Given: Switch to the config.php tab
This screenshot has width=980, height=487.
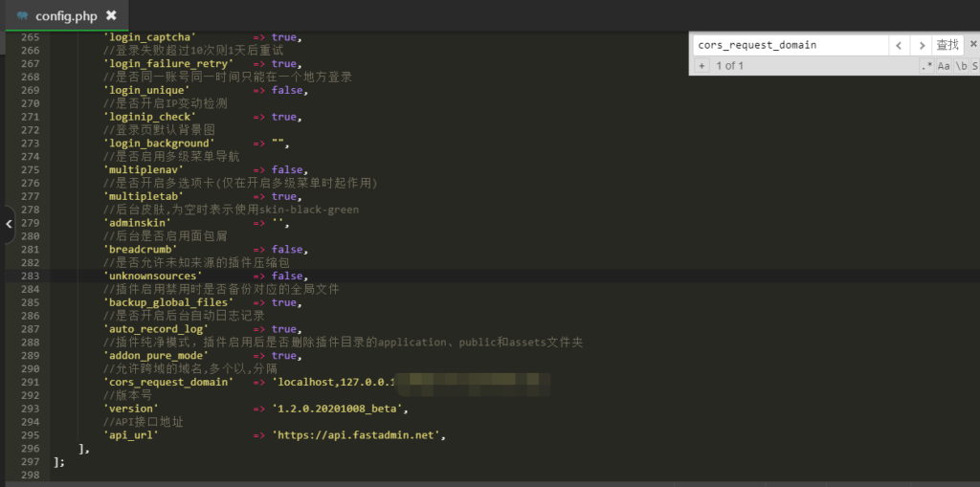Looking at the screenshot, I should click(65, 15).
